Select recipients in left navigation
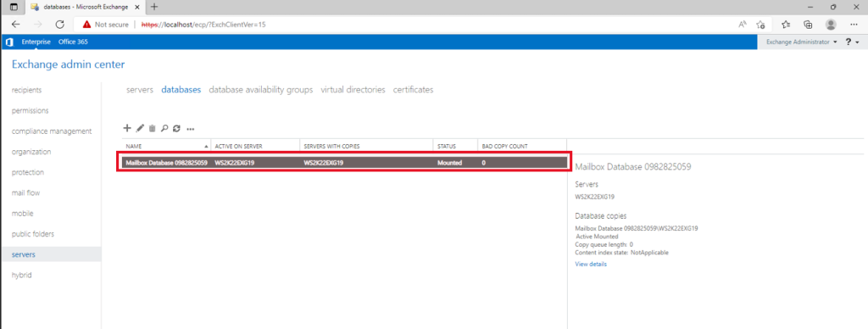Viewport: 868px width, 329px height. 26,90
